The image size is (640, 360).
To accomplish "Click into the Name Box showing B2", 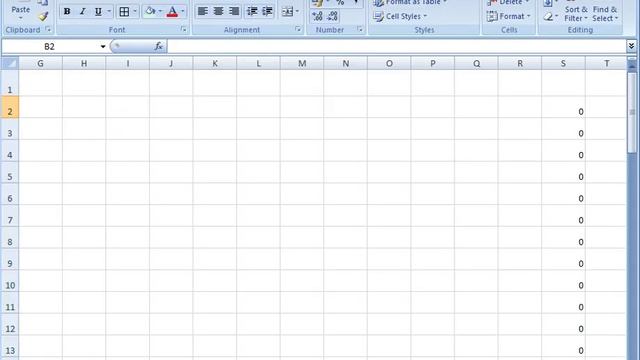I will (50, 47).
